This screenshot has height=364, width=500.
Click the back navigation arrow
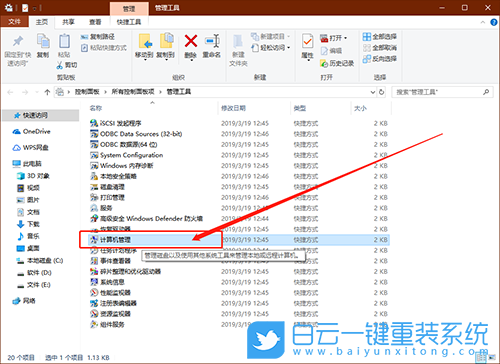tap(10, 92)
